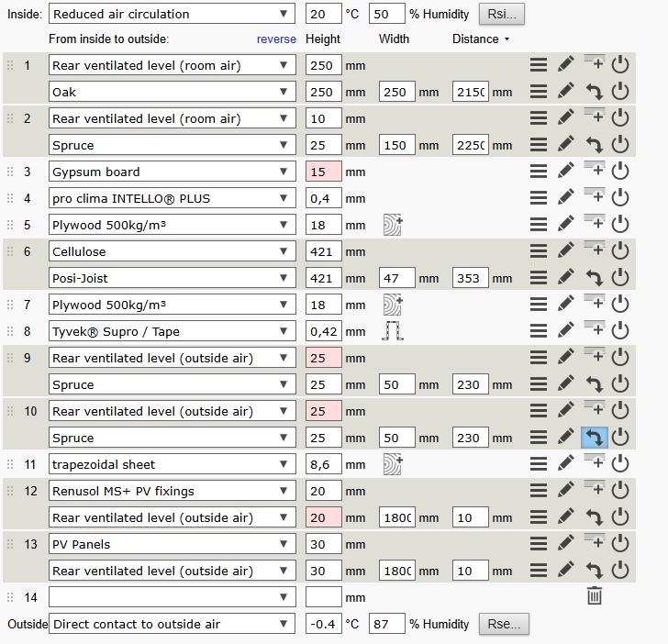Click the pencil edit icon for Gypsum board
The image size is (668, 644).
click(x=566, y=172)
